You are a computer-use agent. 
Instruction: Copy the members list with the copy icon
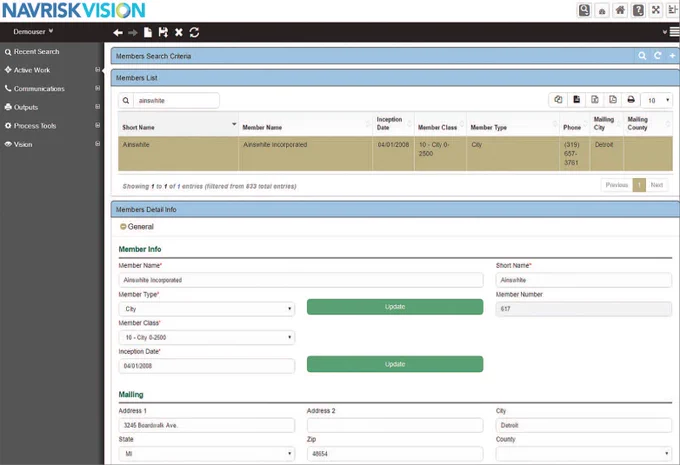click(558, 100)
